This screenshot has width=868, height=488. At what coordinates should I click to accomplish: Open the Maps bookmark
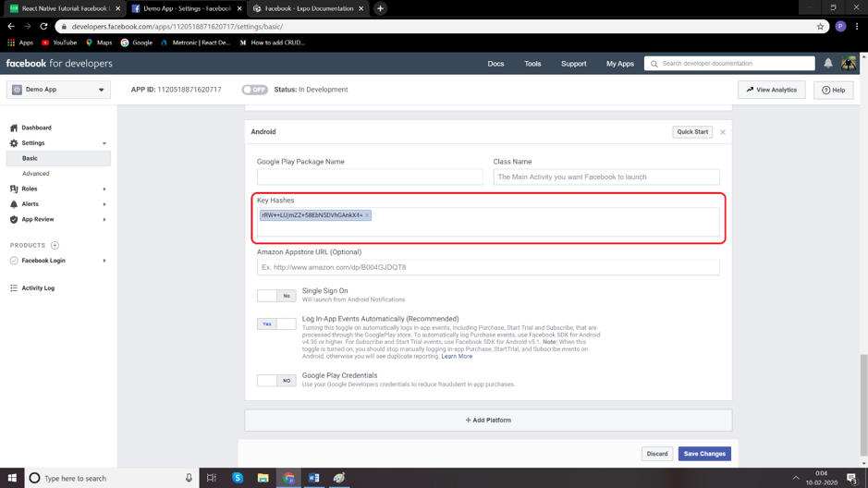(x=99, y=43)
